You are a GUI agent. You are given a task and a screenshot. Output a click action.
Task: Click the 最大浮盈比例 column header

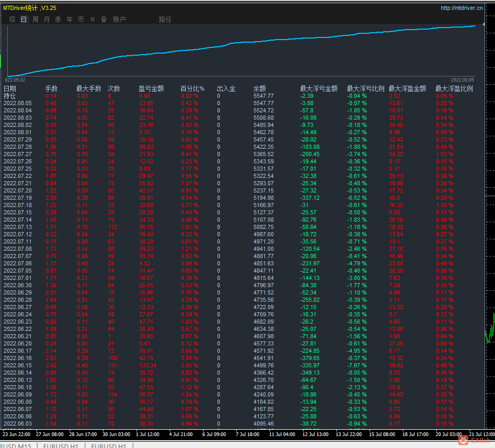454,88
